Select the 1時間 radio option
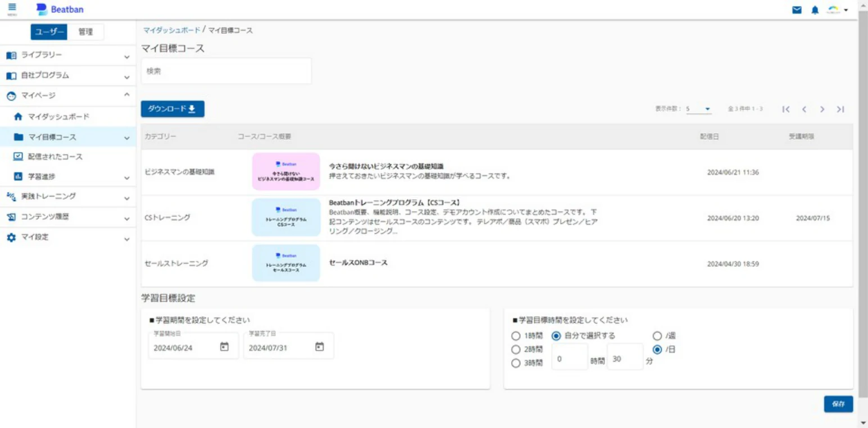Screen dimensions: 868x428 (x=516, y=336)
